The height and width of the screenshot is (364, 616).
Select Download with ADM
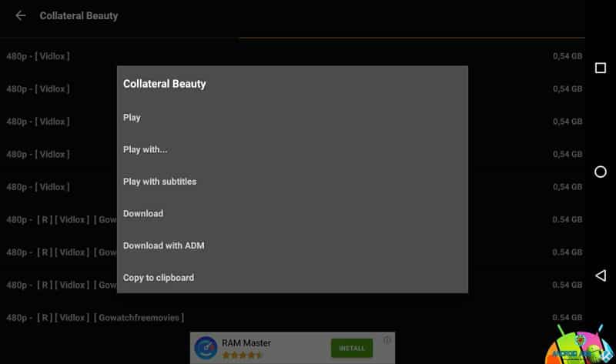(163, 245)
